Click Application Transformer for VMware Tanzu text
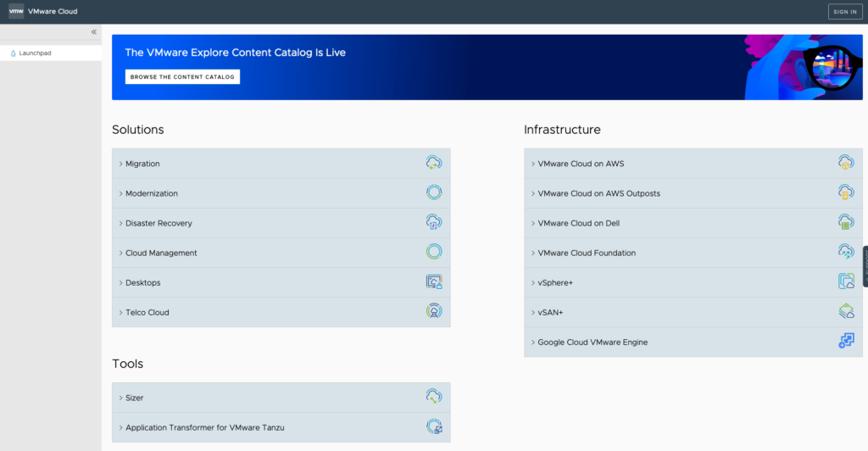868x451 pixels. [x=205, y=428]
